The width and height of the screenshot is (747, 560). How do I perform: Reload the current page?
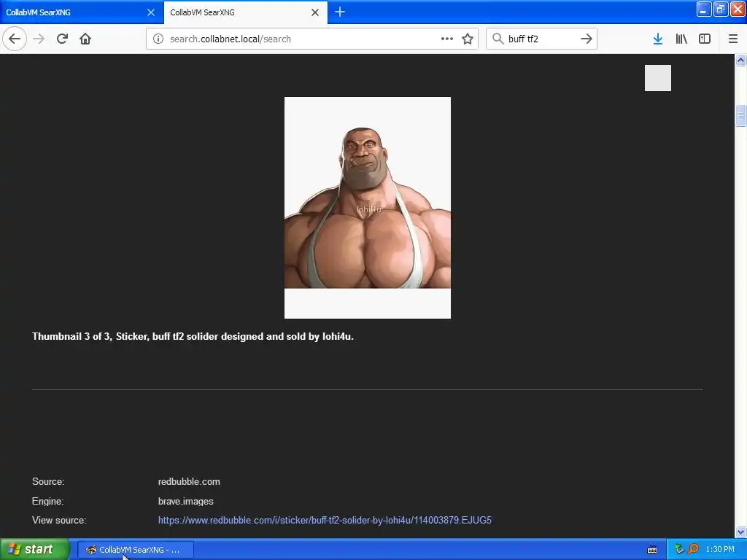62,39
